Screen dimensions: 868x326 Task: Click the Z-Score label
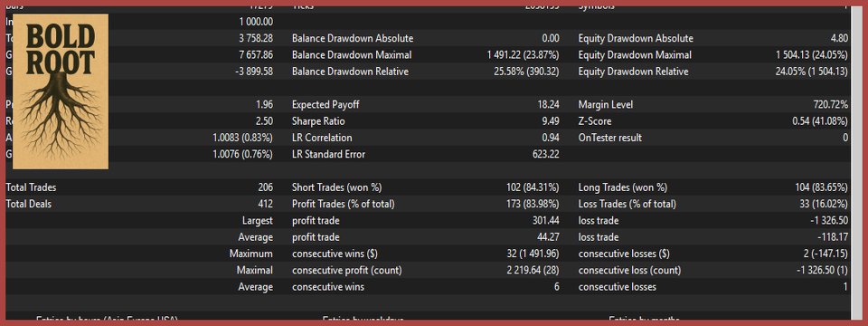(x=595, y=121)
